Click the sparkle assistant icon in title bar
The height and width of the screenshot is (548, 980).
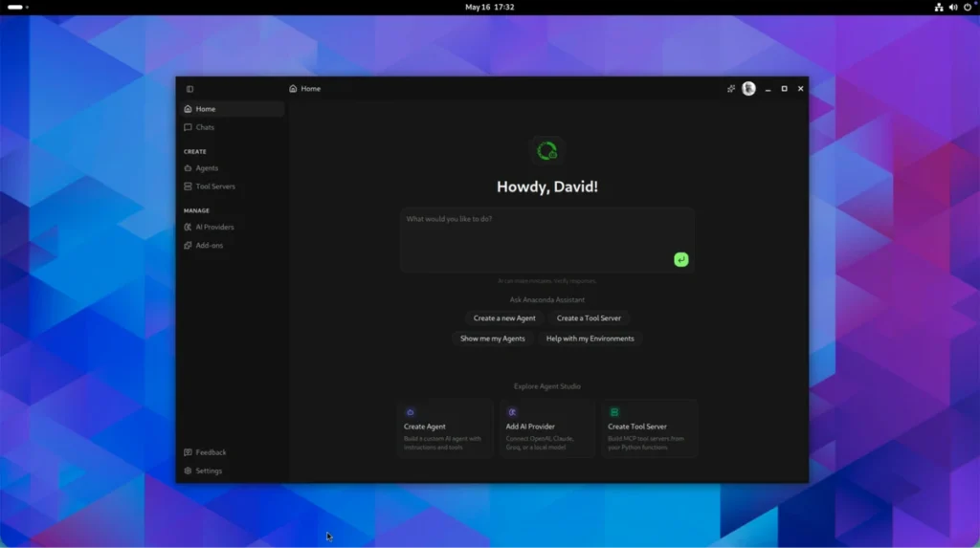click(x=730, y=89)
